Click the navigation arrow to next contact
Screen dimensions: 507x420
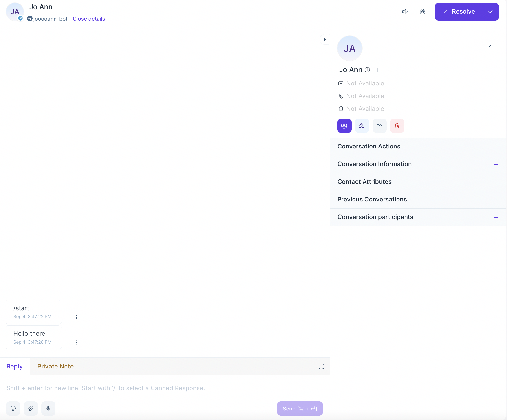(490, 45)
